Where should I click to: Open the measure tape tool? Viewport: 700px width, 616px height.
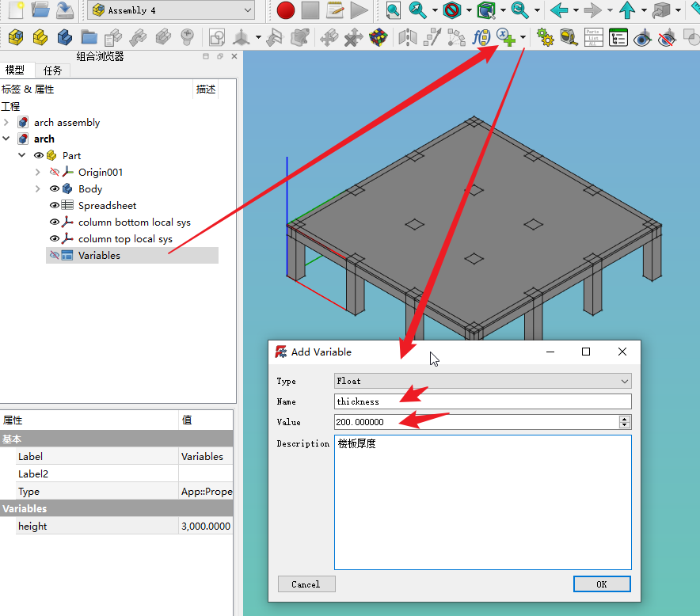[569, 37]
